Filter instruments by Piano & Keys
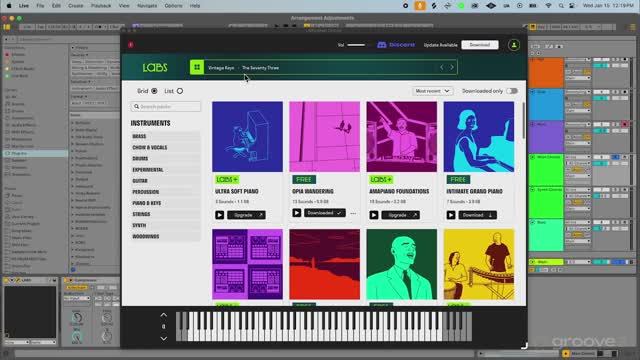 tap(165, 203)
